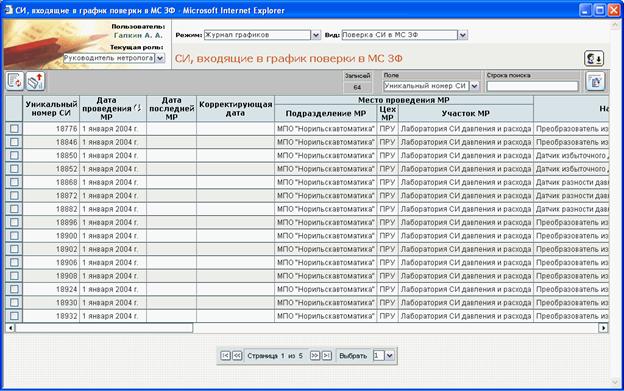
Task: Click the export data toolbar icon with red arrow
Action: click(x=35, y=81)
